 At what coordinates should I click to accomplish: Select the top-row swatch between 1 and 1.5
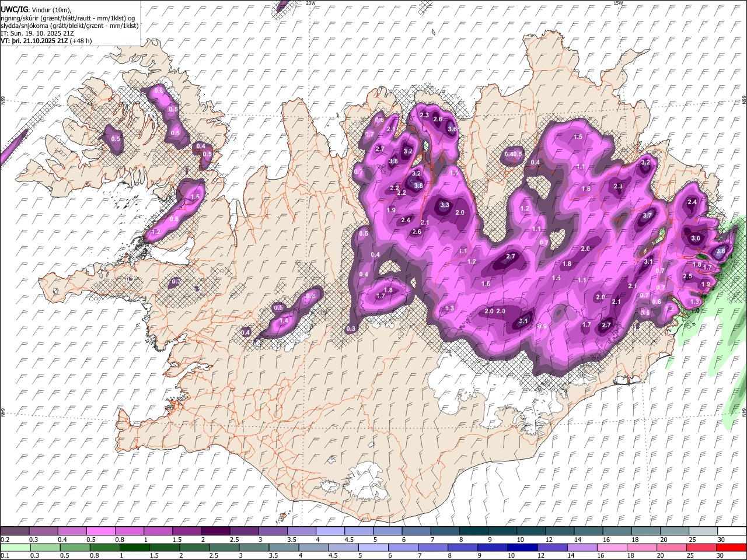coord(158,531)
